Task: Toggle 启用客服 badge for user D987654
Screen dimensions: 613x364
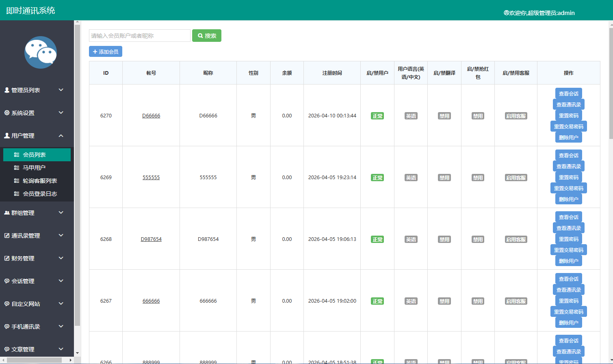Action: pyautogui.click(x=516, y=240)
